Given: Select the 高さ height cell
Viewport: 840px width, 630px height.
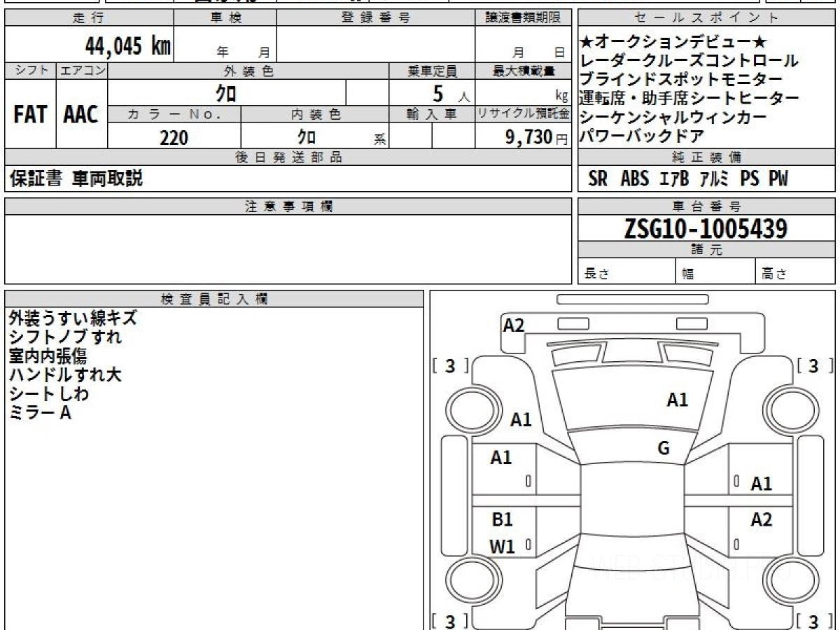Looking at the screenshot, I should 795,272.
